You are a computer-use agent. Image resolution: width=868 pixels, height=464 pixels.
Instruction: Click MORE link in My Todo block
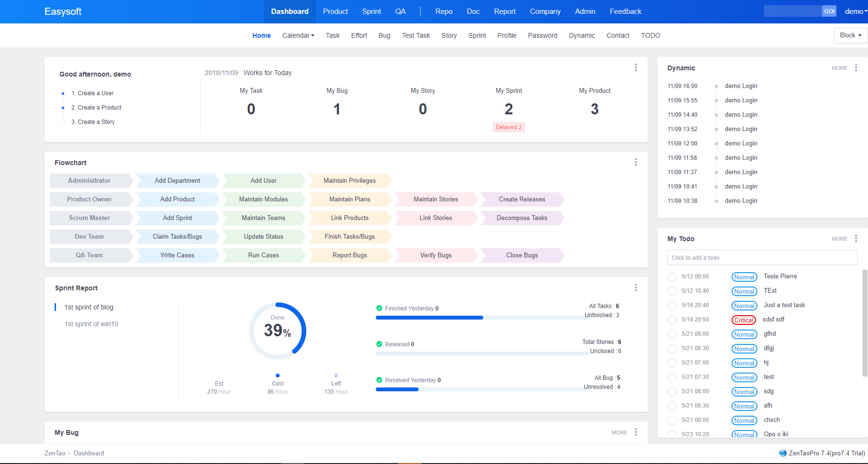click(x=839, y=239)
